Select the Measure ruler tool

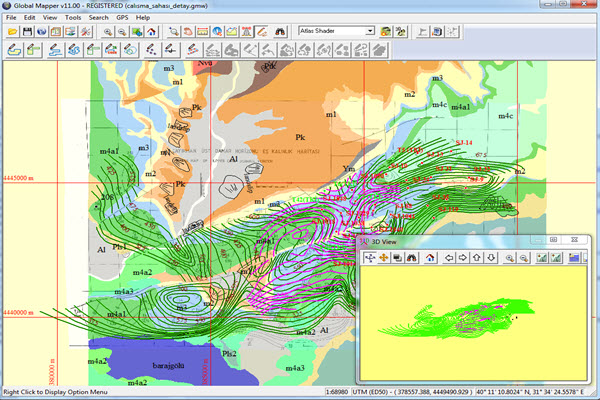(x=202, y=32)
